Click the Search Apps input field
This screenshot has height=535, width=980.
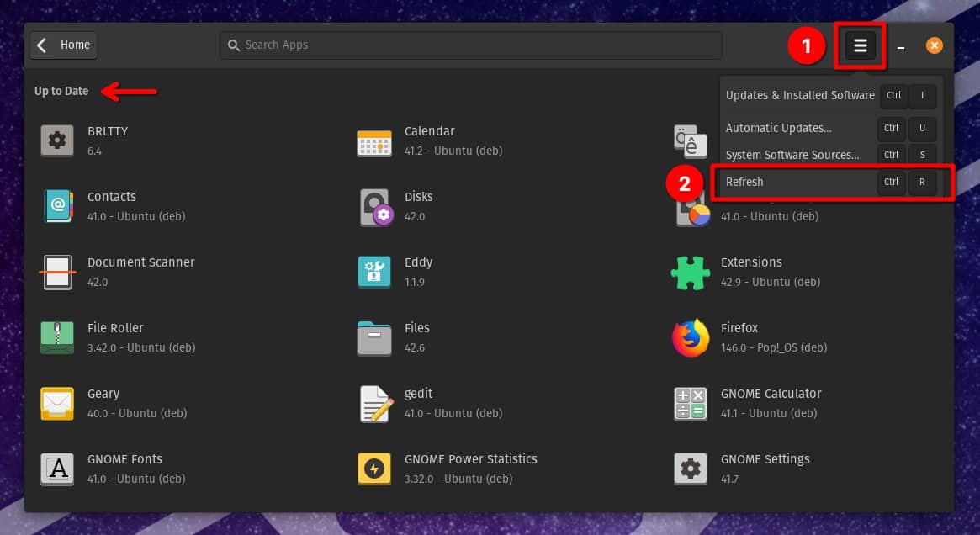pos(471,45)
